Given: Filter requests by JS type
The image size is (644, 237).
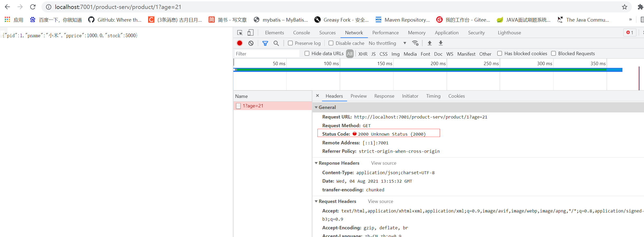Looking at the screenshot, I should (x=373, y=54).
